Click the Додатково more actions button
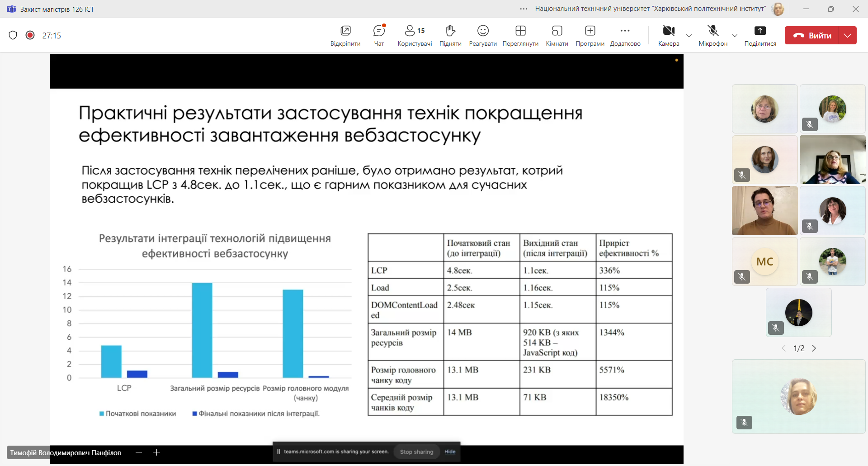 625,35
